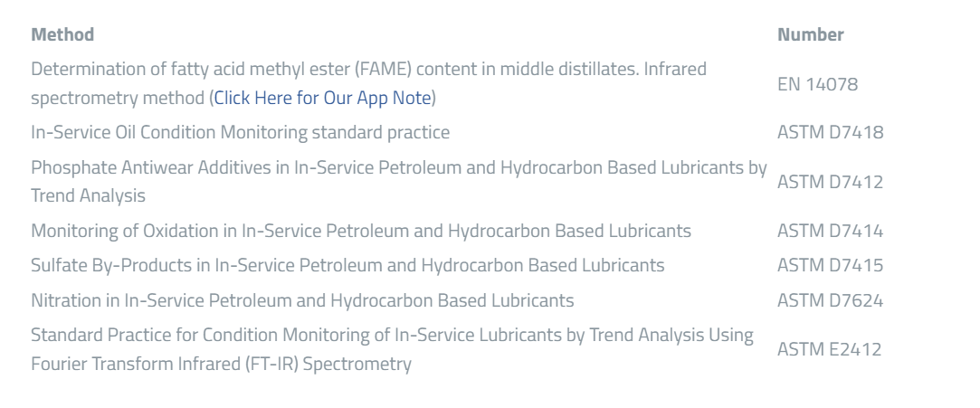Screen dimensions: 980x408
Task: Select the ASTM E2412 number cell
Action: 829,349
